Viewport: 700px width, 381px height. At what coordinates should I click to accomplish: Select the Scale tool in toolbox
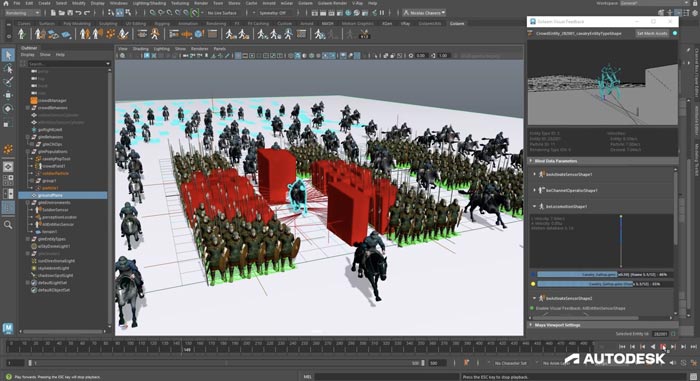pyautogui.click(x=8, y=124)
